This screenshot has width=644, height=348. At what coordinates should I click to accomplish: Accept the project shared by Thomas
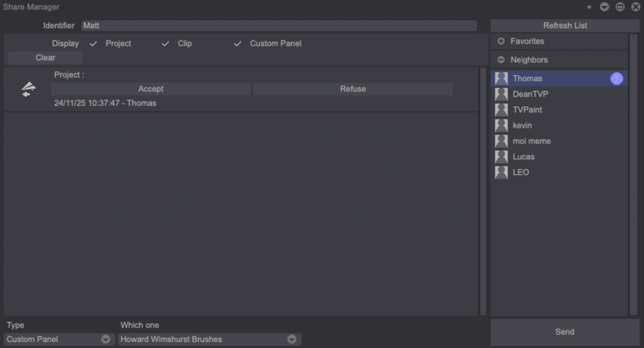pyautogui.click(x=151, y=89)
